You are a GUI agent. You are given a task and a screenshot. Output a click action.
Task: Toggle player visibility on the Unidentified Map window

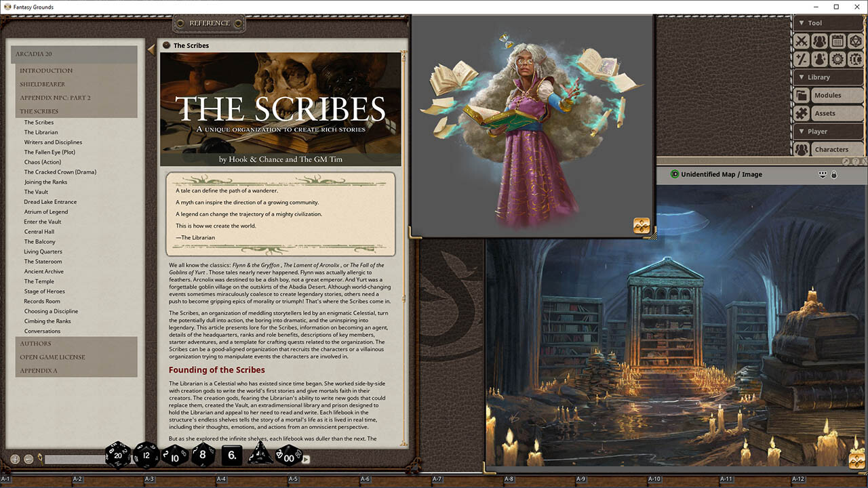point(823,174)
